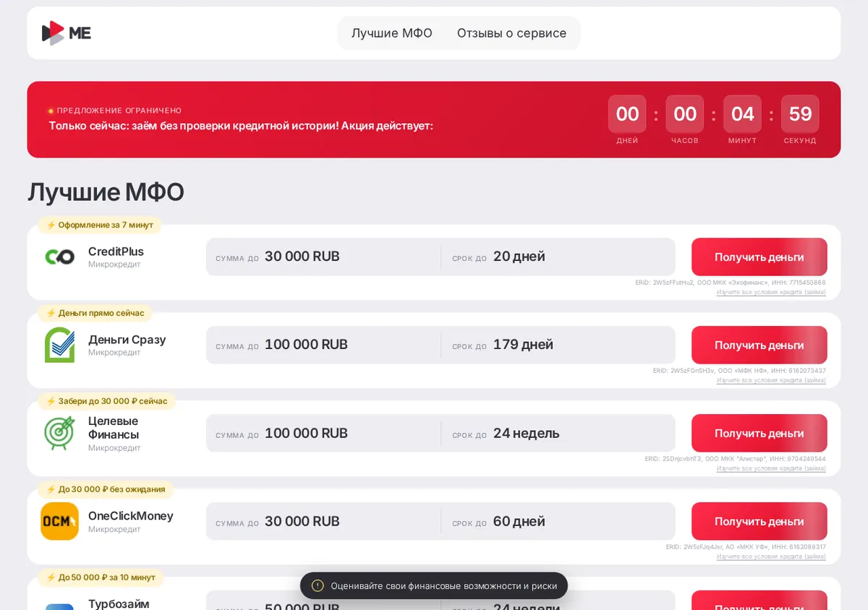The image size is (868, 610).
Task: Open OneClickMoney loan conditions link
Action: [771, 557]
